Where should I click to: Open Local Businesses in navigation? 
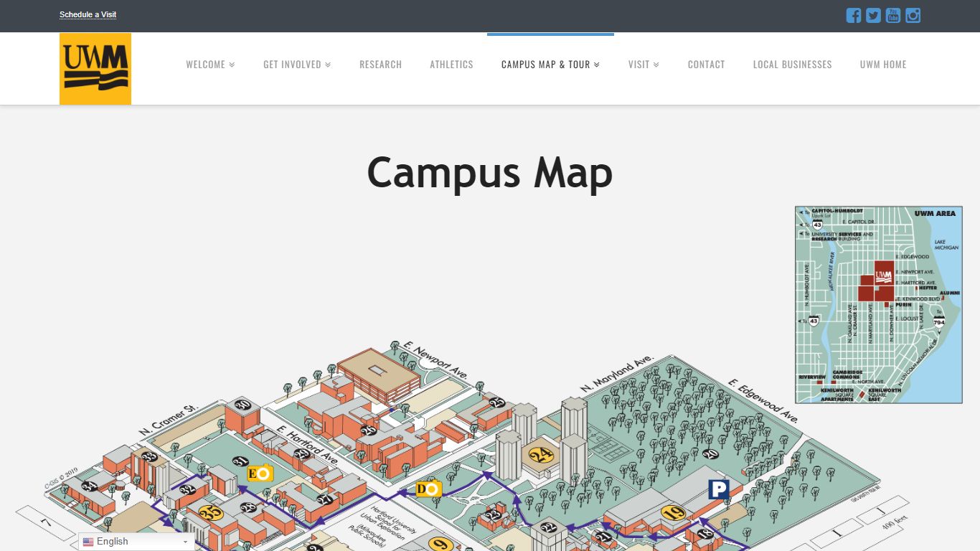click(792, 65)
